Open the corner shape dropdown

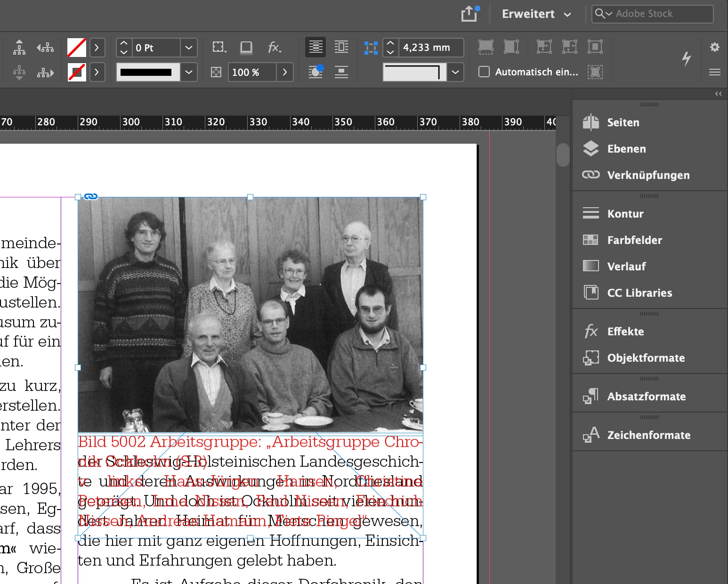(455, 72)
